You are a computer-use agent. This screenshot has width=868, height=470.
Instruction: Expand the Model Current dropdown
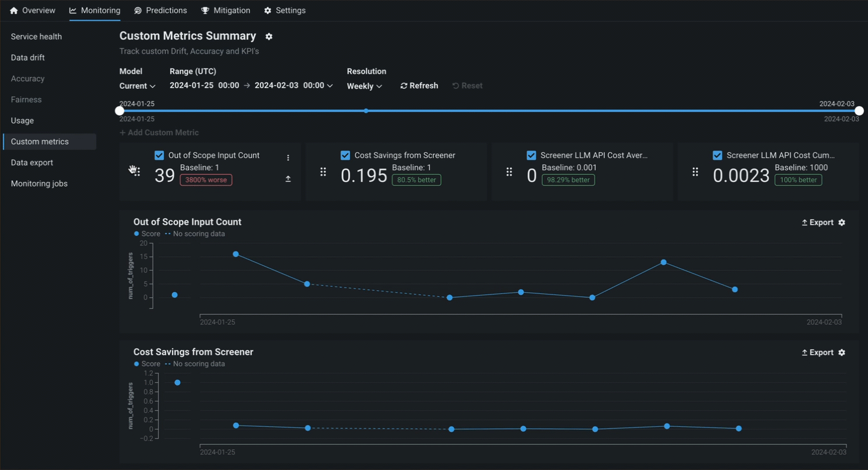point(138,86)
